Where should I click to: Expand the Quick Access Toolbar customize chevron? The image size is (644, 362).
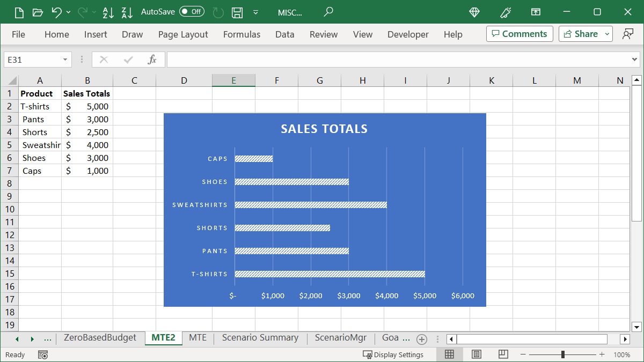(256, 12)
